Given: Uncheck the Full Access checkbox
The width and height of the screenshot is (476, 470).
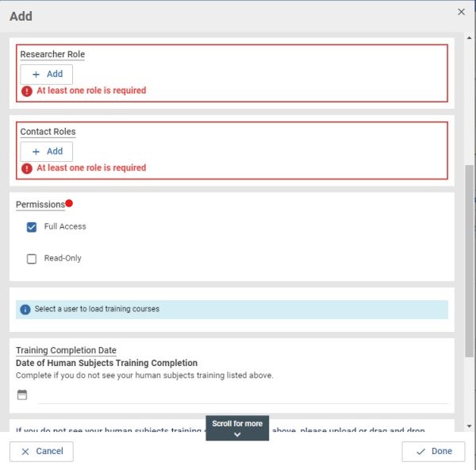Looking at the screenshot, I should [32, 227].
